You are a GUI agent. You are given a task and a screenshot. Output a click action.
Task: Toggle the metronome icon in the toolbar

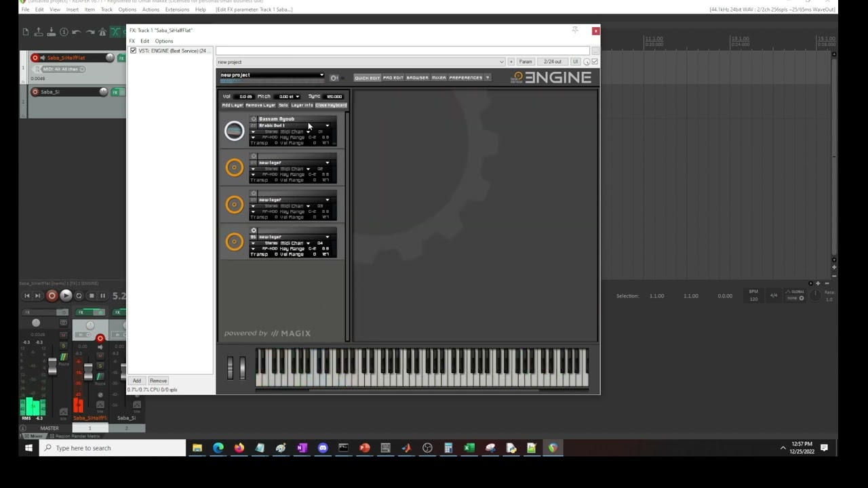coord(102,32)
